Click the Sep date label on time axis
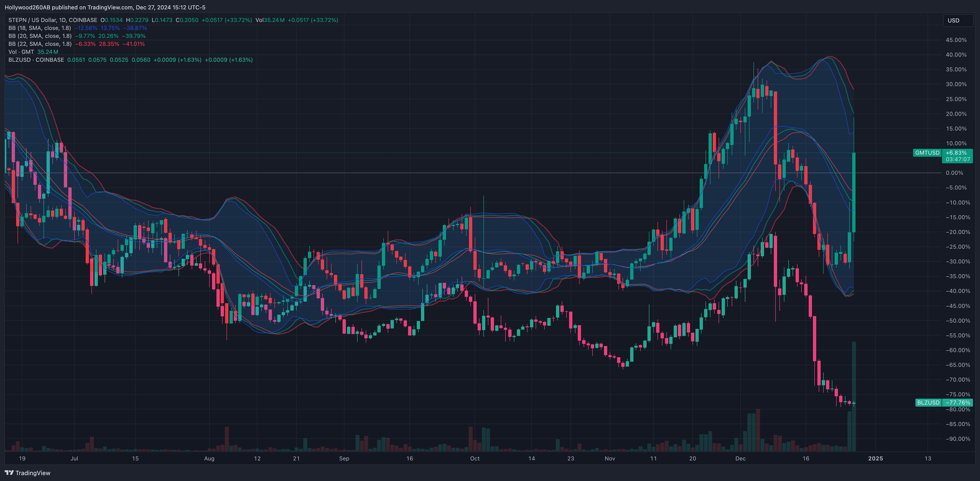The width and height of the screenshot is (980, 481). coord(344,459)
